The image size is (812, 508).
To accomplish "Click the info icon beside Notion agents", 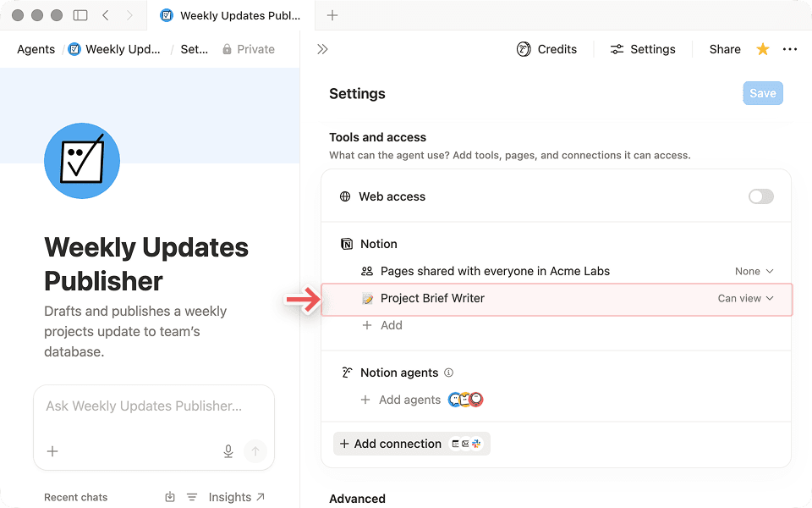I will (449, 373).
